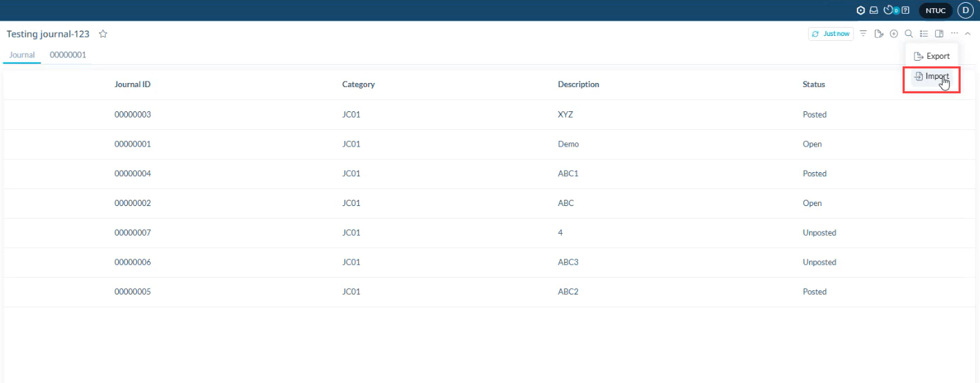Collapse the header with the chevron-up arrow
The height and width of the screenshot is (383, 980).
coord(968,34)
